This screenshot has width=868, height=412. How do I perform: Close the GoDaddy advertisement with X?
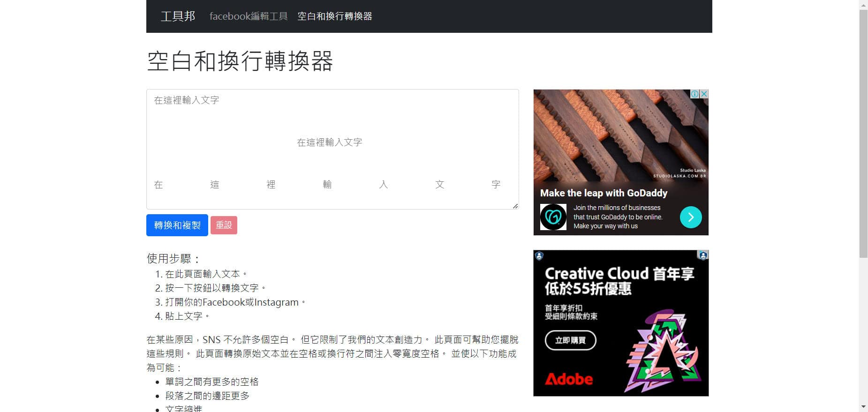704,94
